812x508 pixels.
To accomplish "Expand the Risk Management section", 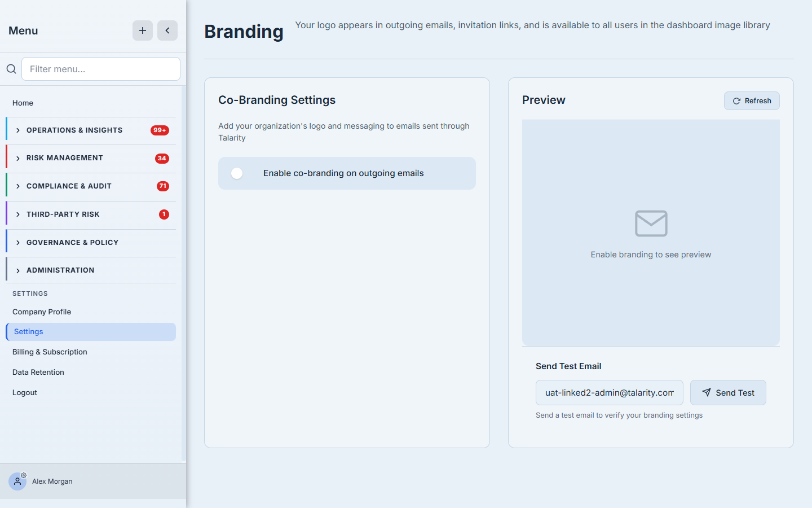I will (x=91, y=159).
